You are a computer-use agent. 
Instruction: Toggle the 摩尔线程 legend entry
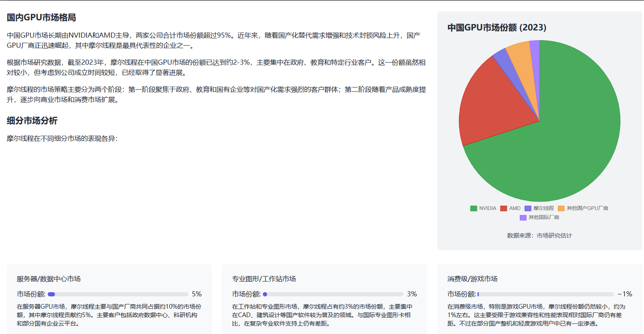(539, 208)
